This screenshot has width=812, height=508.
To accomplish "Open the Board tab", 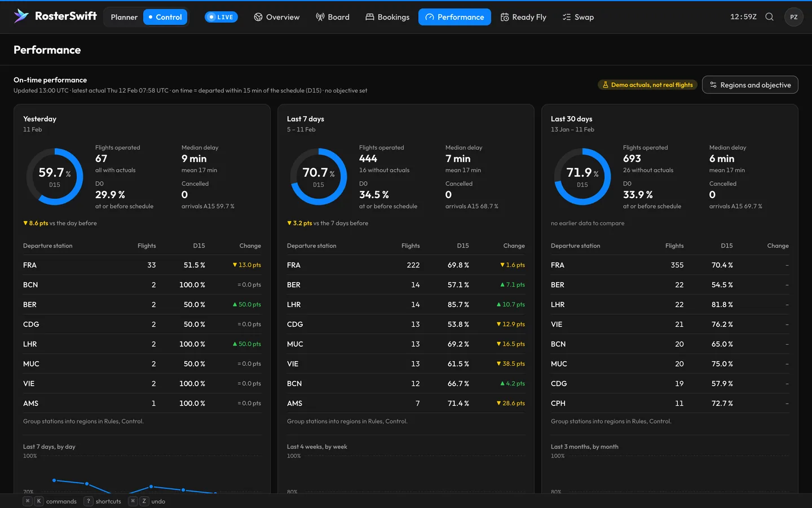I will (333, 17).
